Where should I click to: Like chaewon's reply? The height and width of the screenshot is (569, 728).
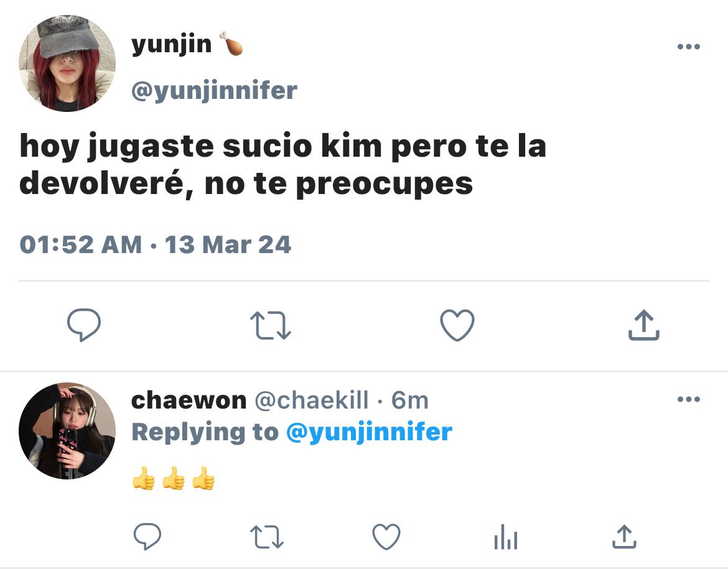point(386,537)
